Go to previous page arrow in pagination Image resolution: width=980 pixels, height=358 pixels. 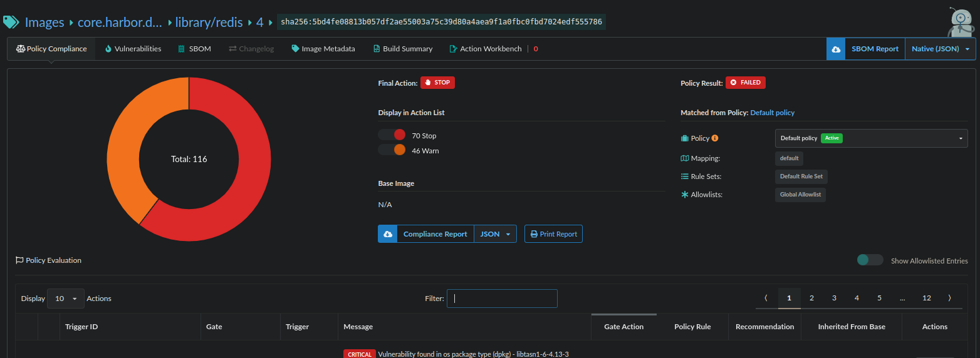[766, 298]
